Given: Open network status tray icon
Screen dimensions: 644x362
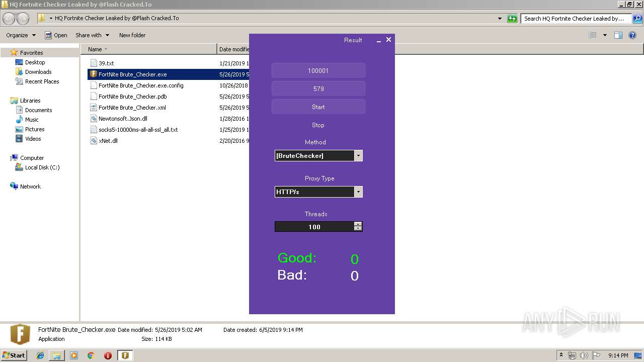Looking at the screenshot, I should click(572, 355).
